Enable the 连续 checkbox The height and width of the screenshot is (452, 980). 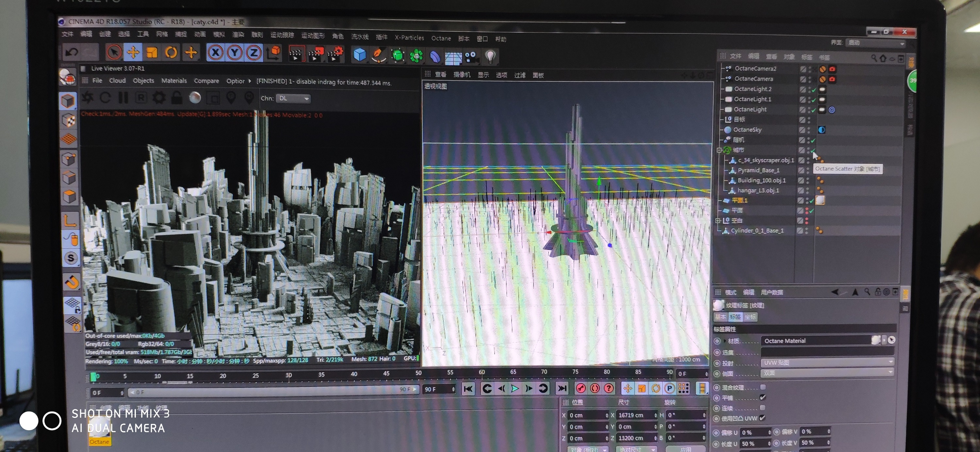(762, 408)
